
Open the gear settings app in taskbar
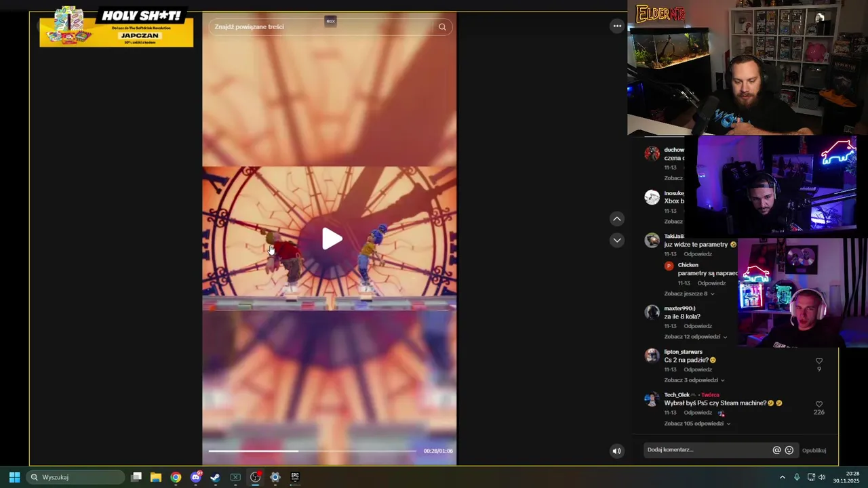coord(275,477)
